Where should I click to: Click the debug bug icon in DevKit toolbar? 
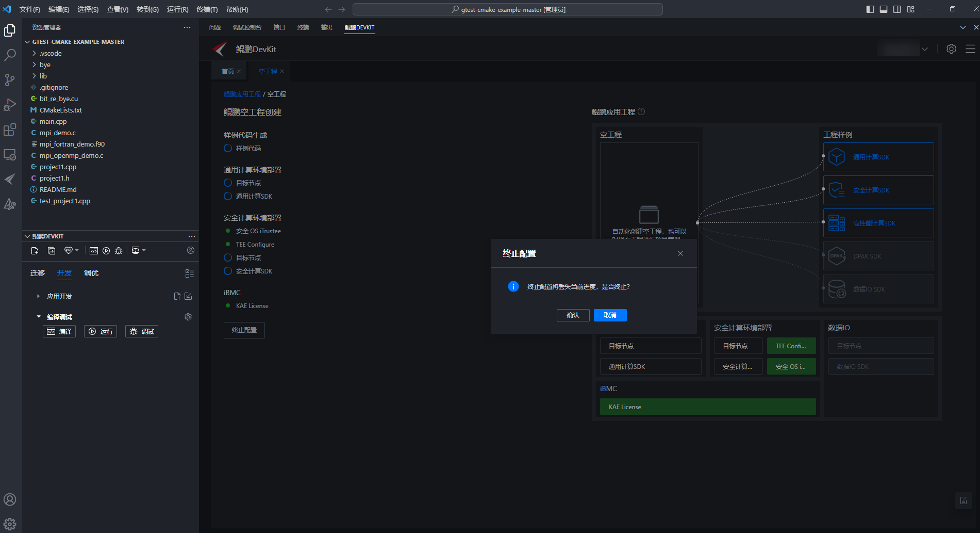(119, 250)
